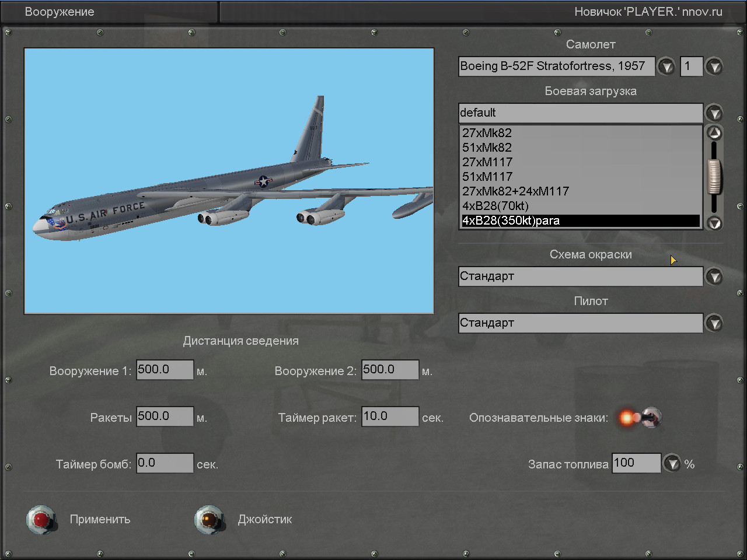
Task: Select 27xM117 loadout in the list
Action: (x=581, y=162)
